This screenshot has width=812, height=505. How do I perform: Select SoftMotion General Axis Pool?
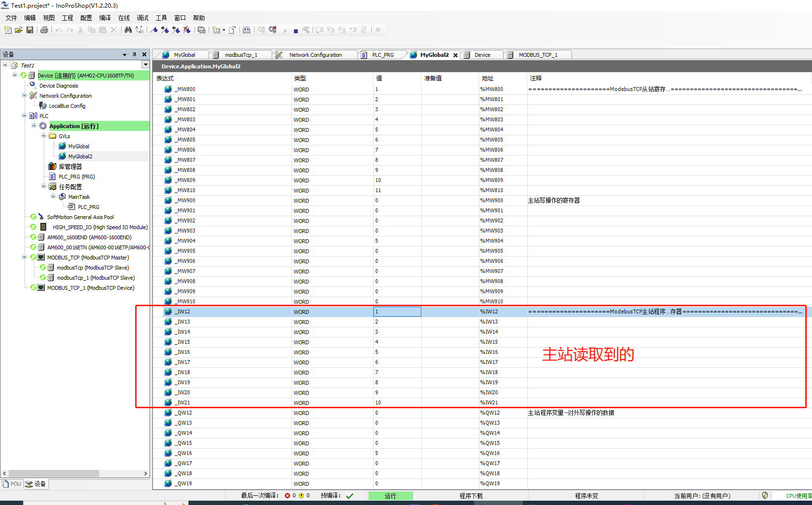coord(80,217)
